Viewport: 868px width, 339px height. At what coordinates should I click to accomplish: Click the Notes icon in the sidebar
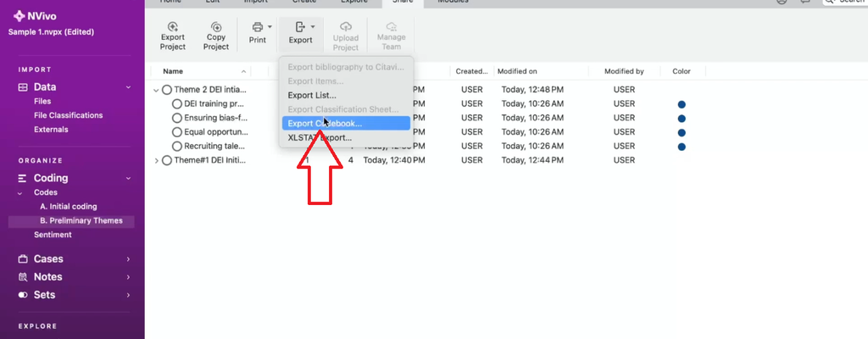[23, 277]
